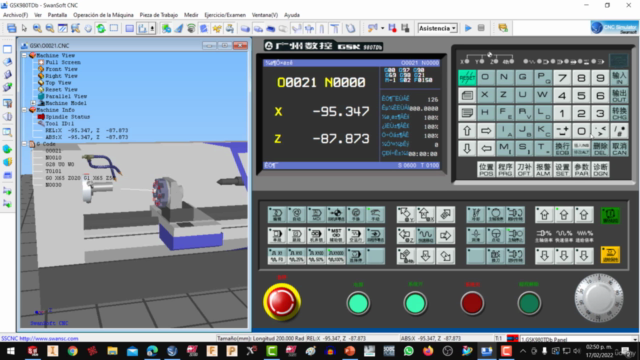This screenshot has width=640, height=360.
Task: Click the cursor up arrow key on keypad
Action: click(467, 131)
